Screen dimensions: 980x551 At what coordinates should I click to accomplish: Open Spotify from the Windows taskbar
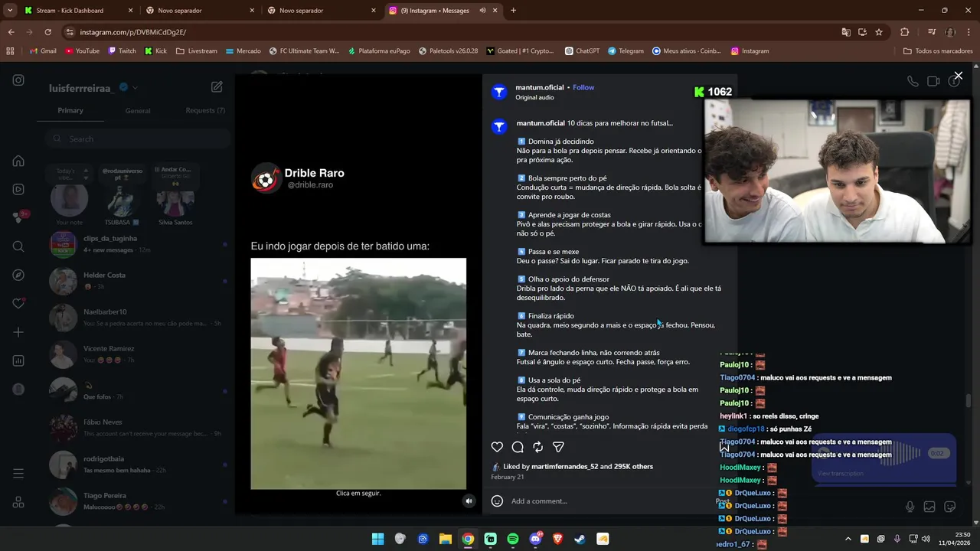tap(513, 539)
